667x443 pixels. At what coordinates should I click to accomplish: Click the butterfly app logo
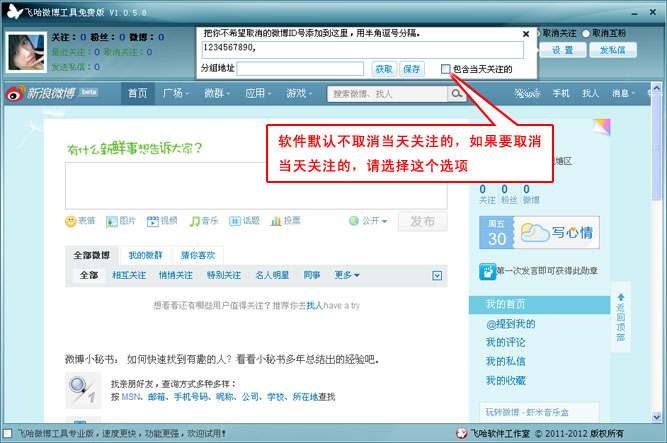[x=14, y=11]
